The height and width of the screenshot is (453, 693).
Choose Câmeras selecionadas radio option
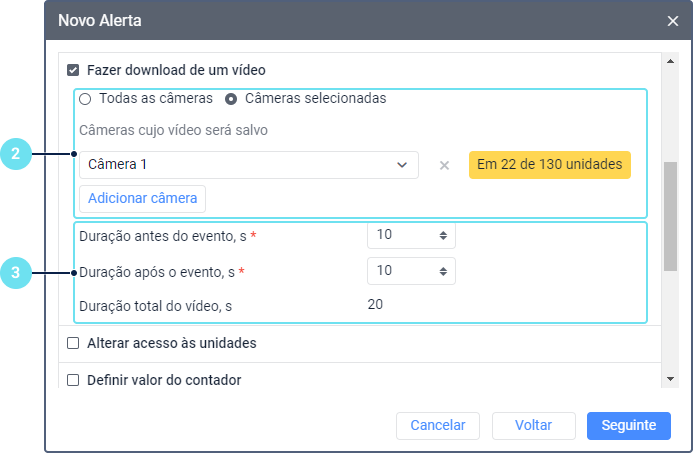click(231, 99)
